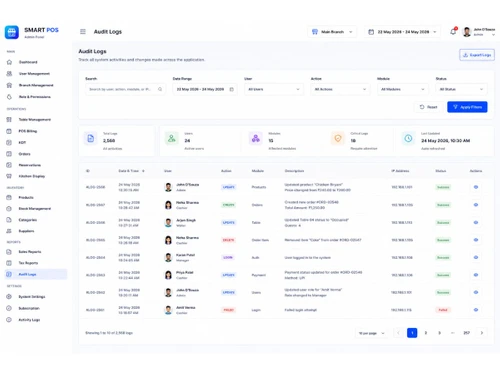Sort by Date & Time column
This screenshot has height=375, width=500.
tap(131, 171)
